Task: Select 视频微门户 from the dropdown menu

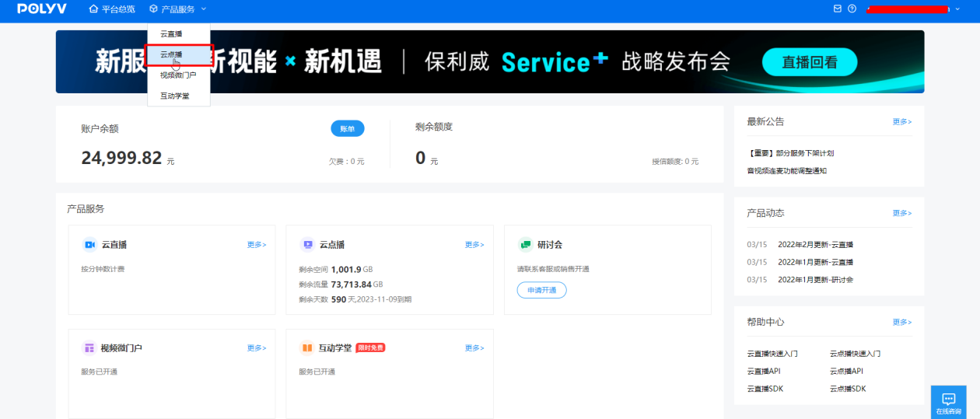Action: (x=177, y=75)
